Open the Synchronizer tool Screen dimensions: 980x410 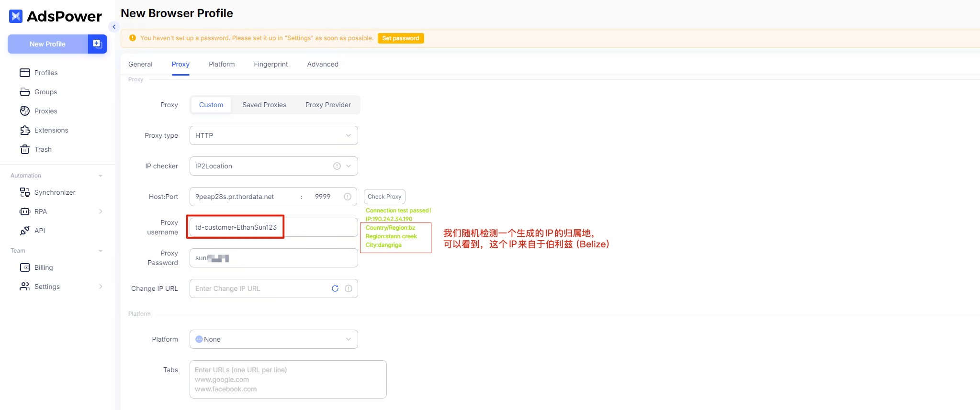click(x=55, y=192)
